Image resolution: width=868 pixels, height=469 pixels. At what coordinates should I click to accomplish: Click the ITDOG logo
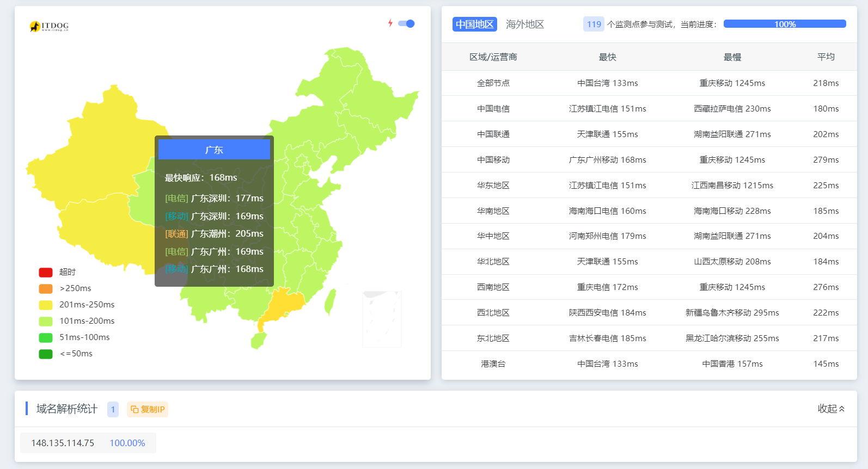click(x=49, y=26)
